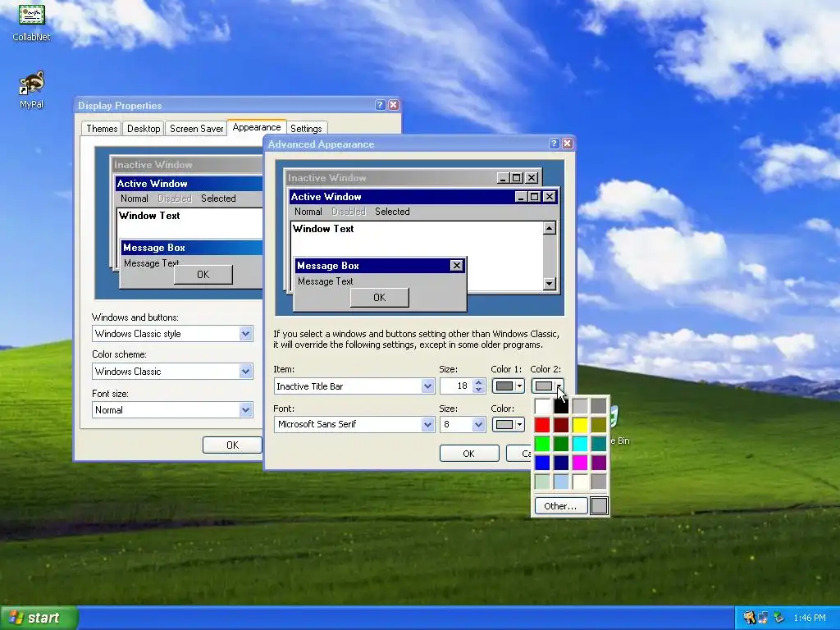Choose the dark red (maroon) palette swatch
This screenshot has height=630, width=840.
pos(561,425)
